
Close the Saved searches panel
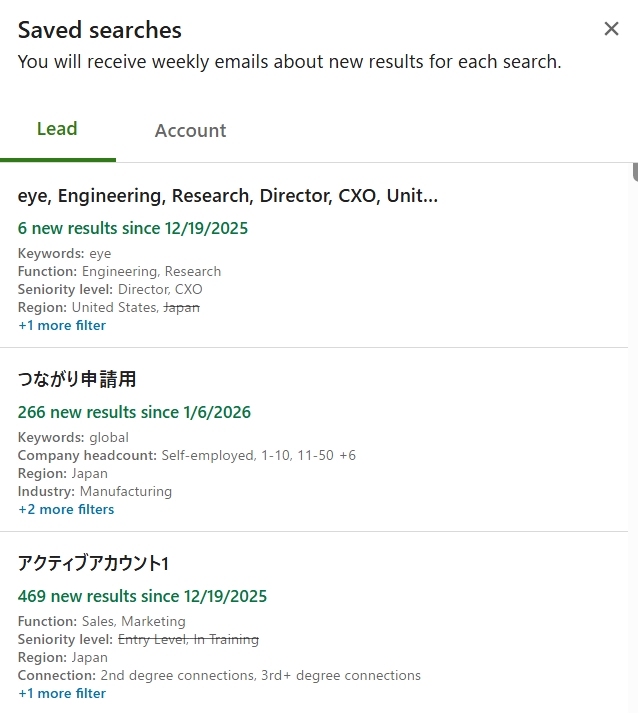611,29
